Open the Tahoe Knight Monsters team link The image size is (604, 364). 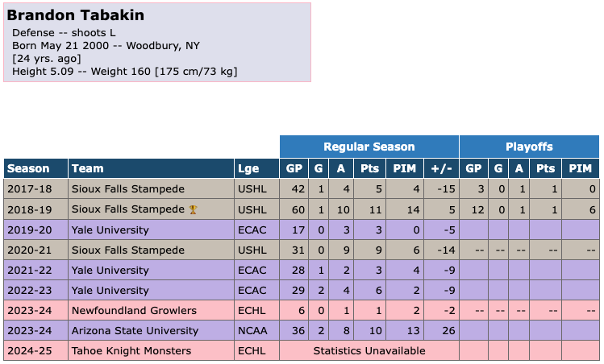131,350
